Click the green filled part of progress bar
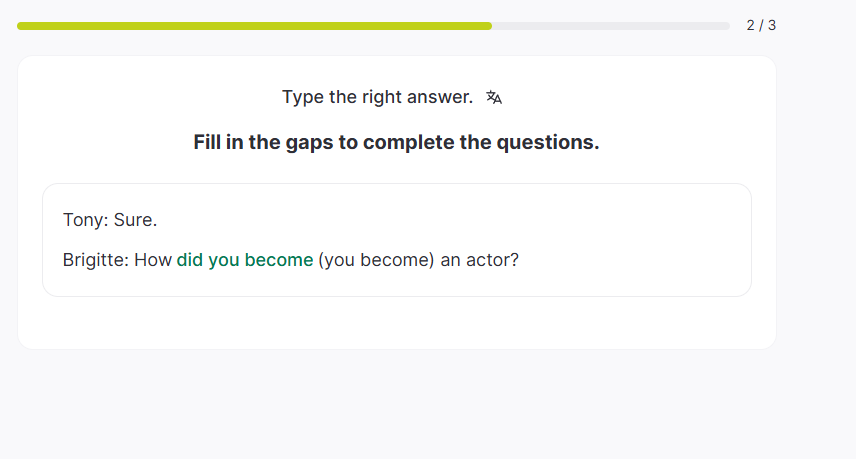The width and height of the screenshot is (856, 459). tap(254, 26)
